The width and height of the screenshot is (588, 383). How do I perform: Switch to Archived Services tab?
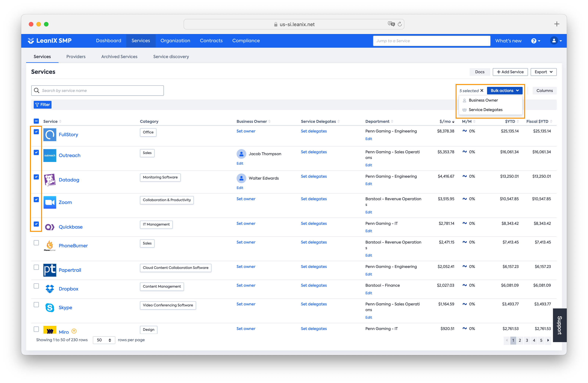click(119, 57)
